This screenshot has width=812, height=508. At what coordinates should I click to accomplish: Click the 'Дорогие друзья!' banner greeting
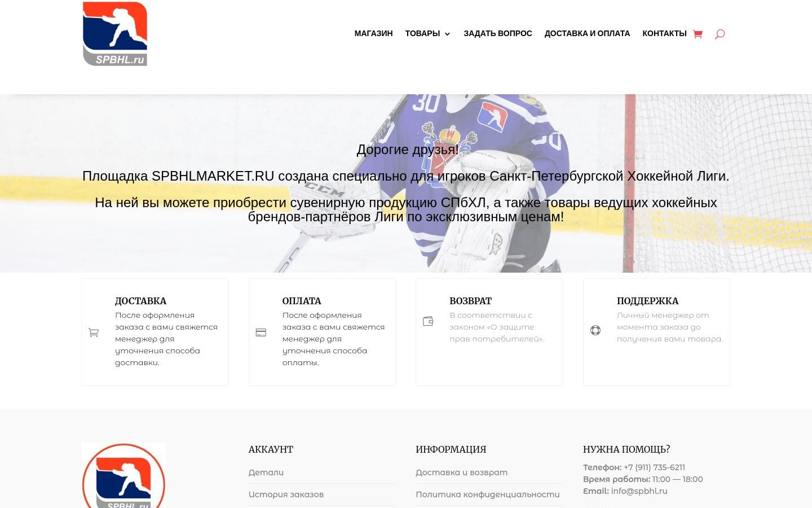point(408,150)
